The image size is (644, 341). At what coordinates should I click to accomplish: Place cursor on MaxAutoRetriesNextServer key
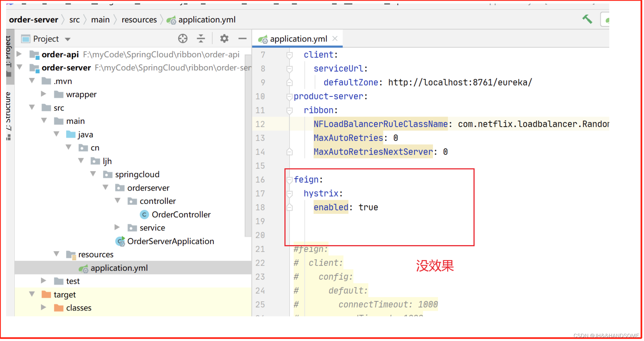(x=373, y=152)
